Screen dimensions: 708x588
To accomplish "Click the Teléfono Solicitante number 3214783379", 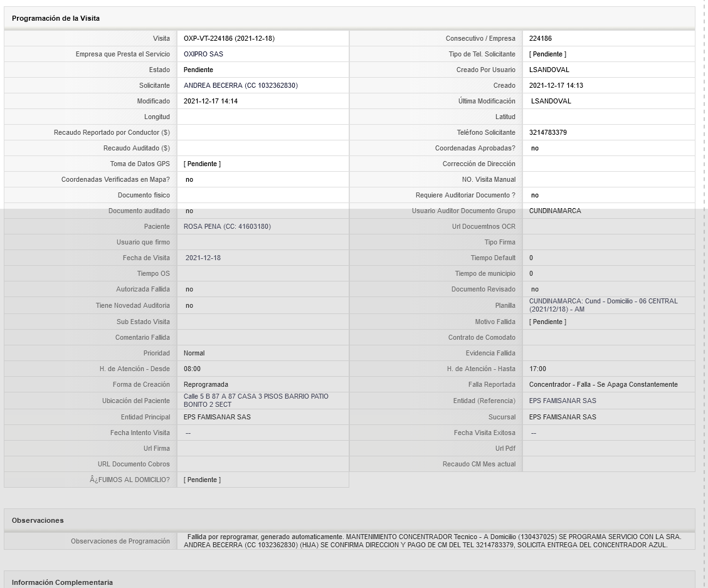I will (x=547, y=133).
